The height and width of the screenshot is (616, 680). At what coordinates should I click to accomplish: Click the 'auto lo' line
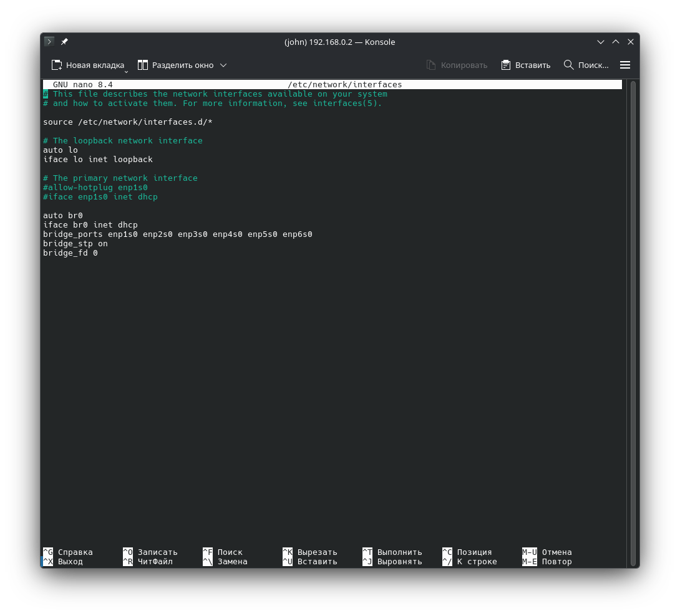coord(61,150)
